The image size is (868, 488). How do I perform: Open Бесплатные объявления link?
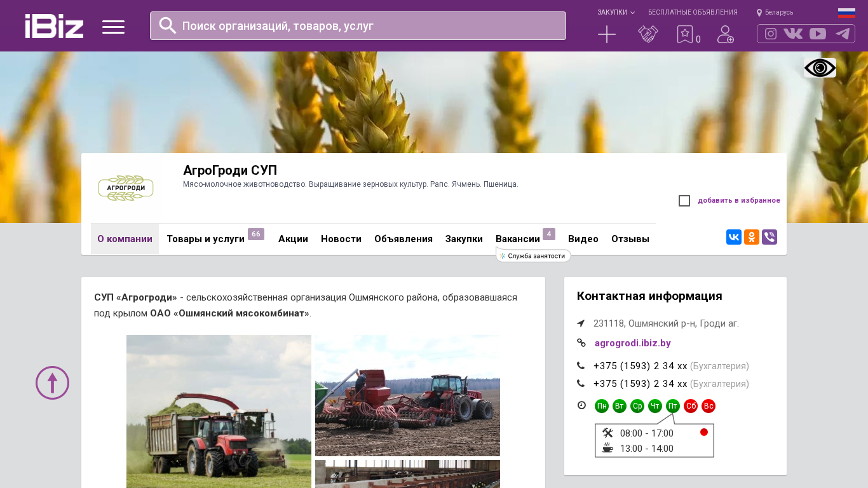coord(693,12)
